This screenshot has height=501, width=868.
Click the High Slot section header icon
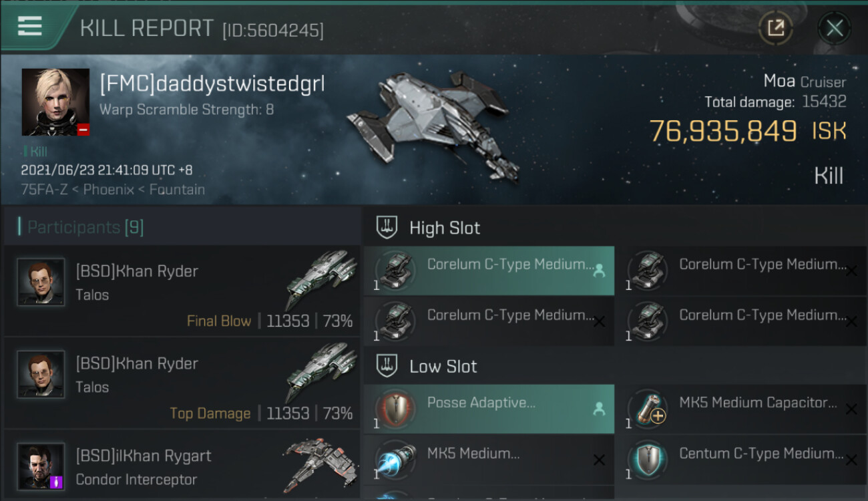point(388,228)
